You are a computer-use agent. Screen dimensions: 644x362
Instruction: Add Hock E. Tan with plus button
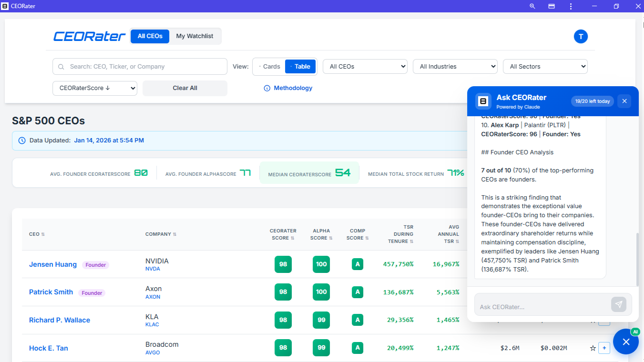(604, 348)
